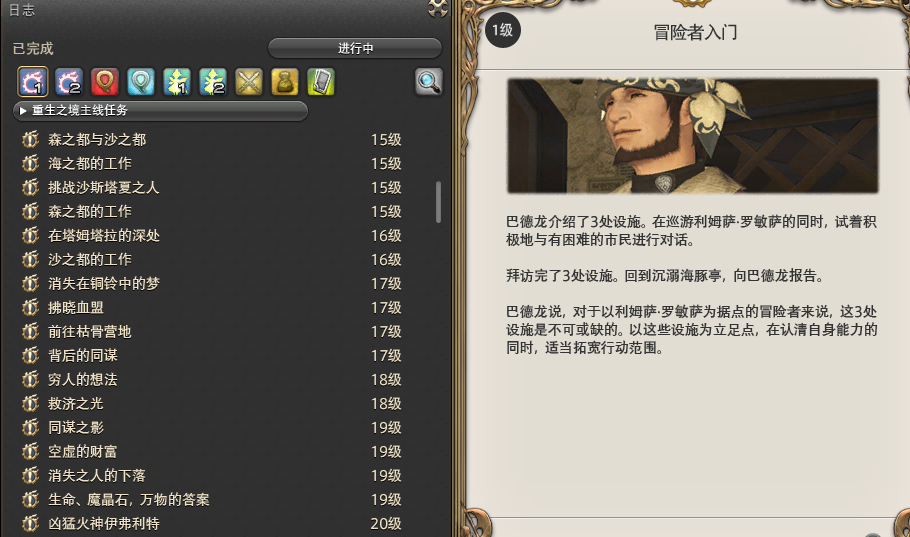Screen dimensions: 910x537
Task: Click the 巴德龙 quest portrait image
Action: click(693, 136)
